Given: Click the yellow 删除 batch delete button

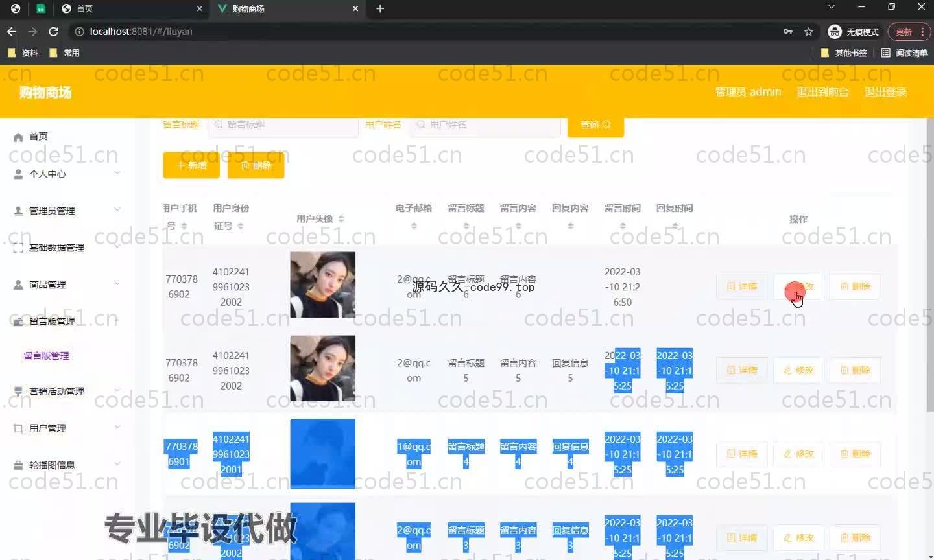Looking at the screenshot, I should (x=256, y=165).
